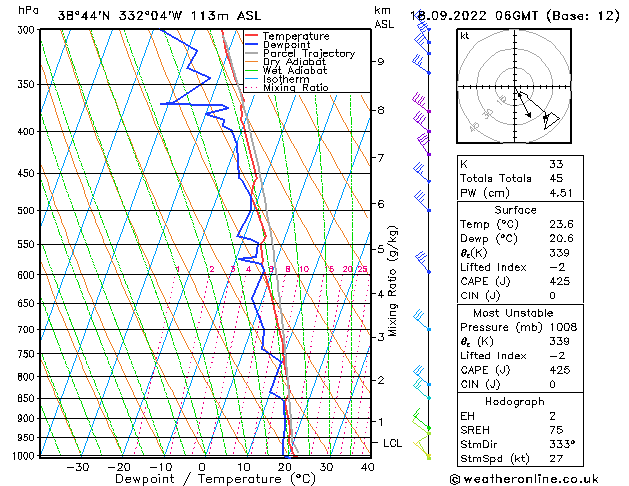Image resolution: width=629 pixels, height=486 pixels.
Task: Click the 500 hPa pressure axis label
Action: pos(26,211)
